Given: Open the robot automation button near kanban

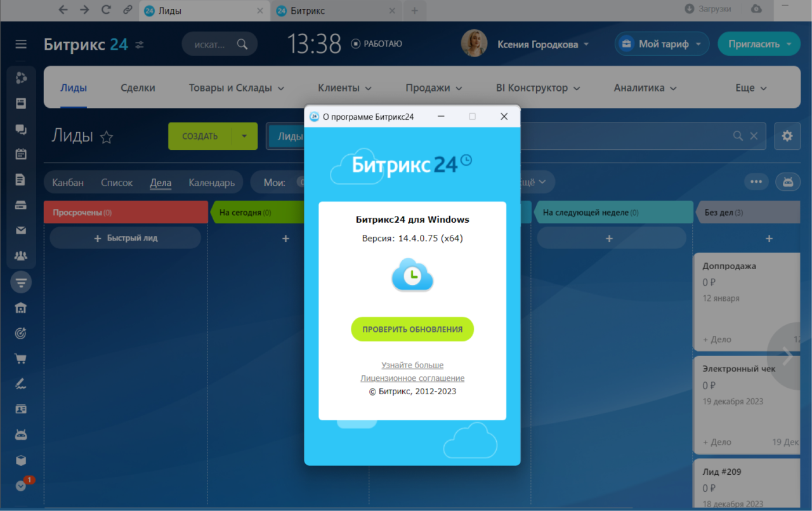Looking at the screenshot, I should click(x=788, y=182).
